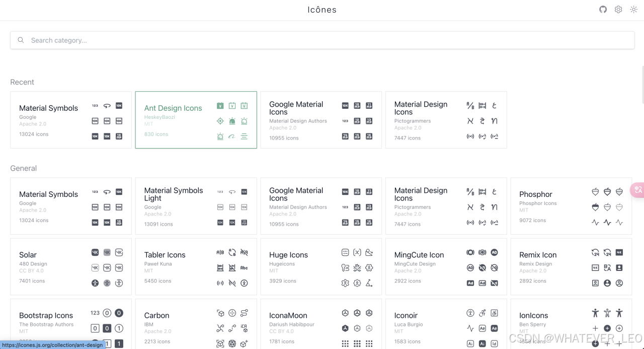Click the translate A icon in Remix Icon
The height and width of the screenshot is (349, 644).
(607, 268)
